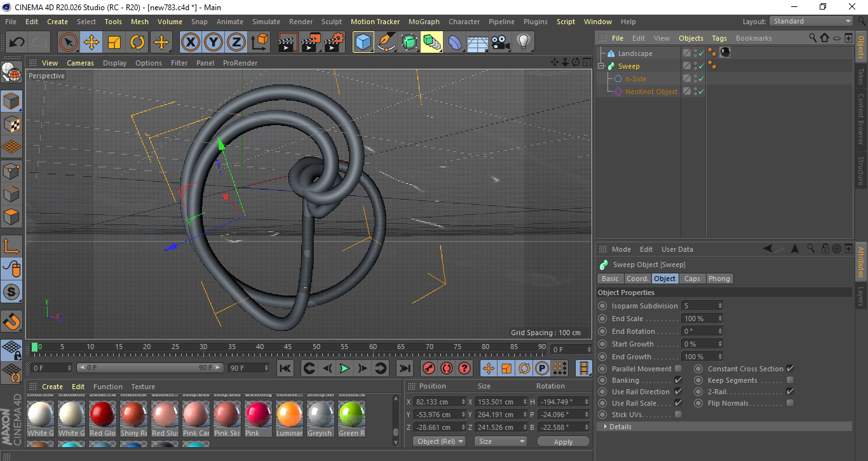
Task: Select the Green material swatch
Action: [351, 415]
